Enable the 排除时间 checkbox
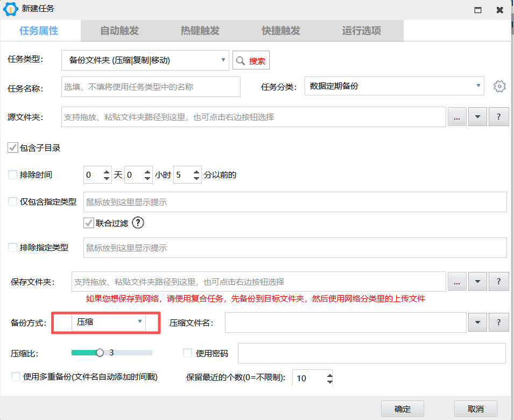 (x=13, y=175)
